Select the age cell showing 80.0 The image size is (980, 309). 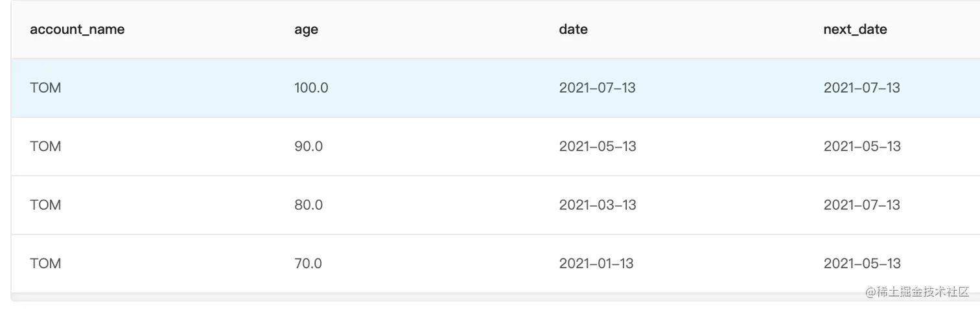[309, 205]
